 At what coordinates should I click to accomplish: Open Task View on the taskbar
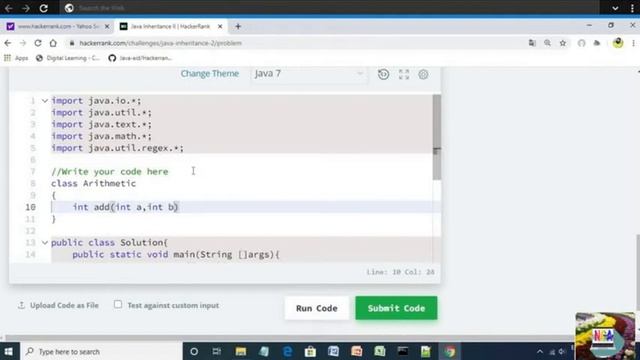click(217, 351)
